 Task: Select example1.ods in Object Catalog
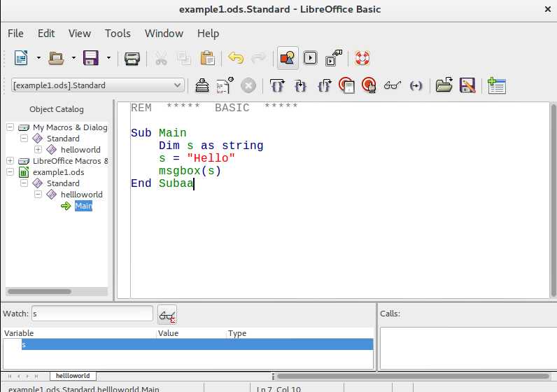tap(59, 172)
